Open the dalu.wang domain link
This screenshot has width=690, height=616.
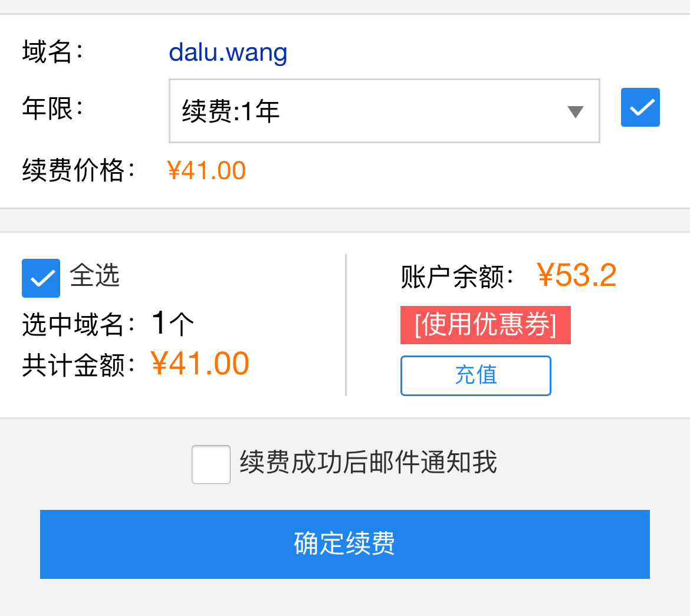[228, 52]
